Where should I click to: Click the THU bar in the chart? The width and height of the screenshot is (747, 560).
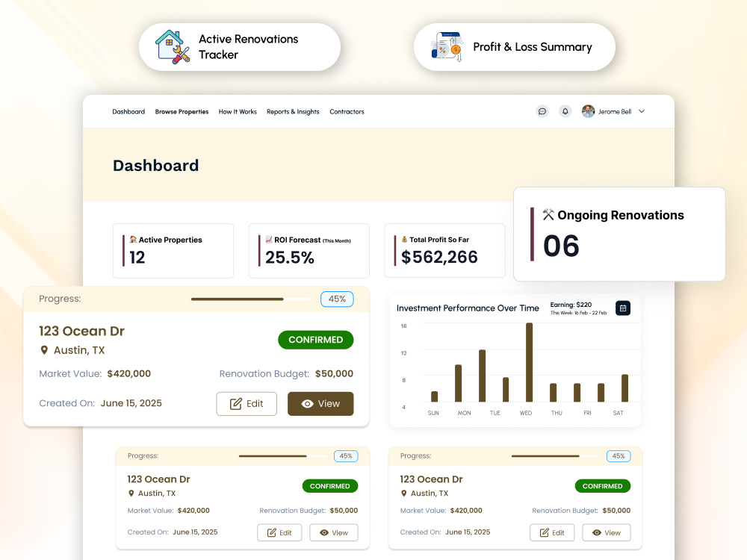tap(553, 393)
